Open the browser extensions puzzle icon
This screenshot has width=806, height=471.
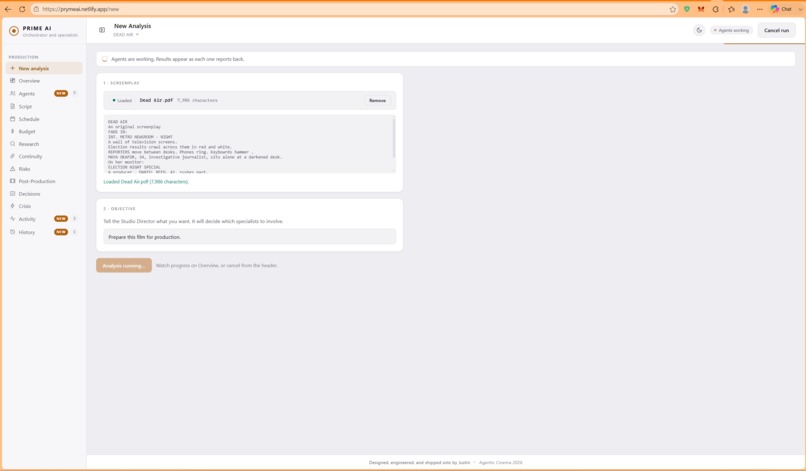(x=716, y=9)
